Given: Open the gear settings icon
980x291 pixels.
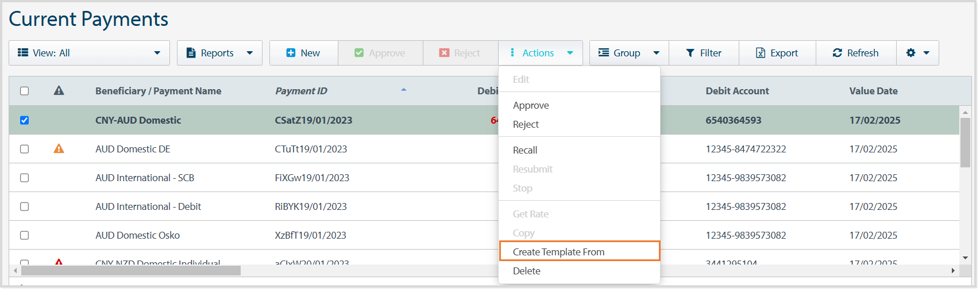Looking at the screenshot, I should 910,53.
